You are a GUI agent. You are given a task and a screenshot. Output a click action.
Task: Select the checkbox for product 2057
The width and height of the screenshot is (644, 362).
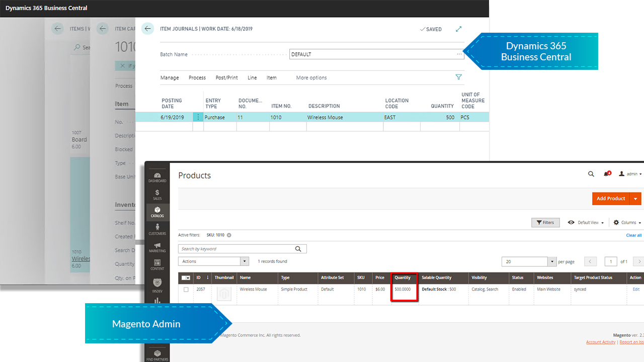[186, 289]
